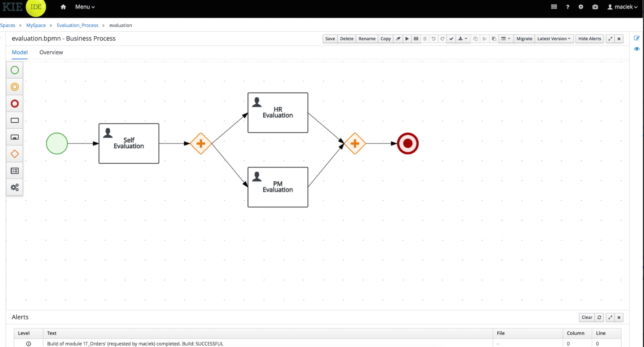Navigate to the Evaluation_Process breadcrumb
Image resolution: width=644 pixels, height=347 pixels.
click(x=77, y=25)
